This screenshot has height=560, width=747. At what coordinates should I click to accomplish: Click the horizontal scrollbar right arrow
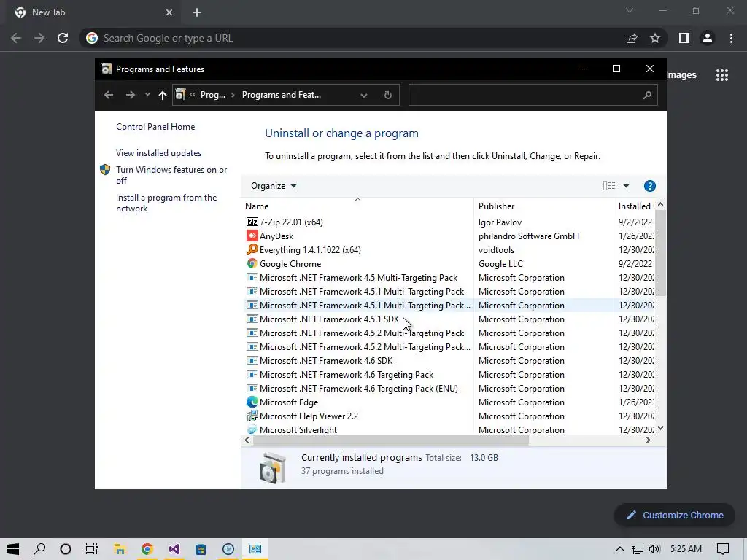click(x=648, y=440)
